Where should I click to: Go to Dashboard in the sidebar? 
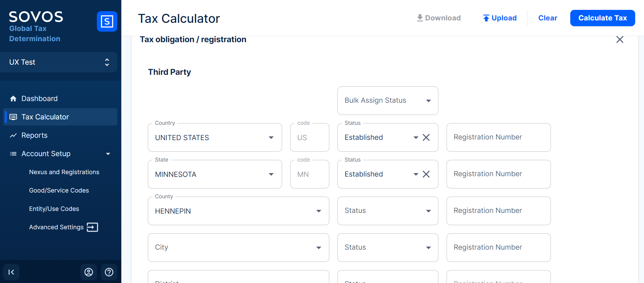[39, 99]
